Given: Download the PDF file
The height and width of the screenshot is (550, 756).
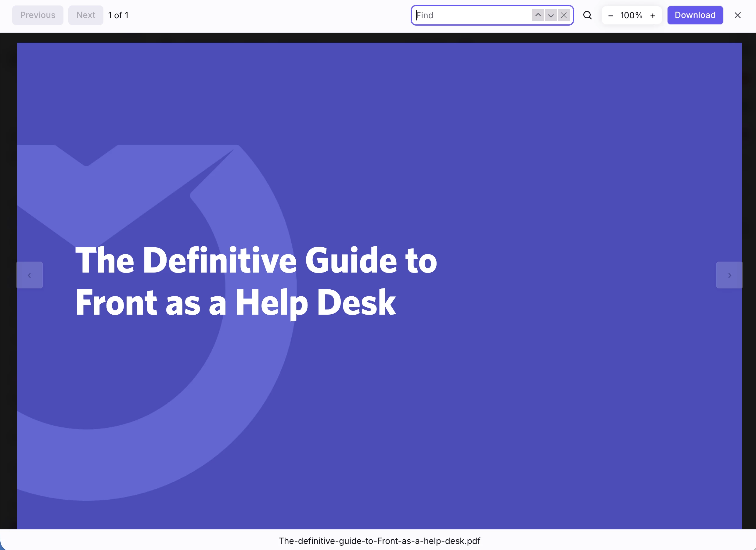Looking at the screenshot, I should (x=695, y=15).
